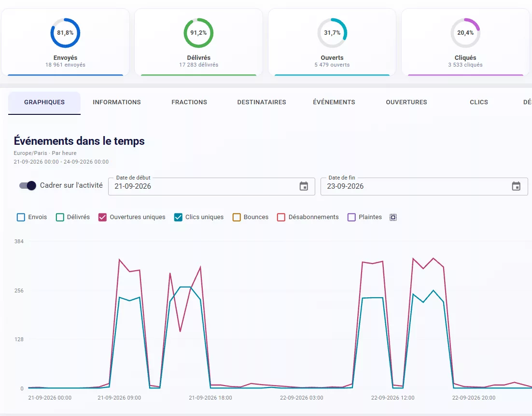Uncheck the Clics uniques checkbox
The image size is (532, 416).
pyautogui.click(x=178, y=217)
